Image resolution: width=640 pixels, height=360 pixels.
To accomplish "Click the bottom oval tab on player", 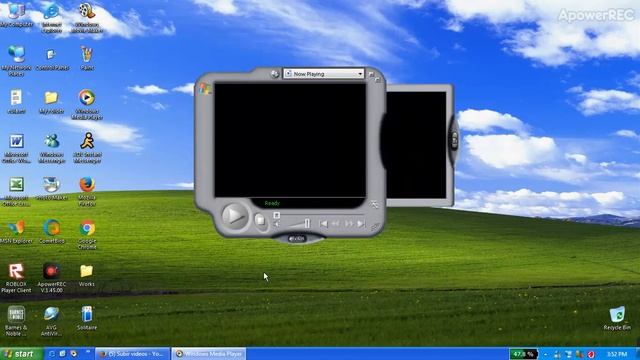I will point(297,238).
